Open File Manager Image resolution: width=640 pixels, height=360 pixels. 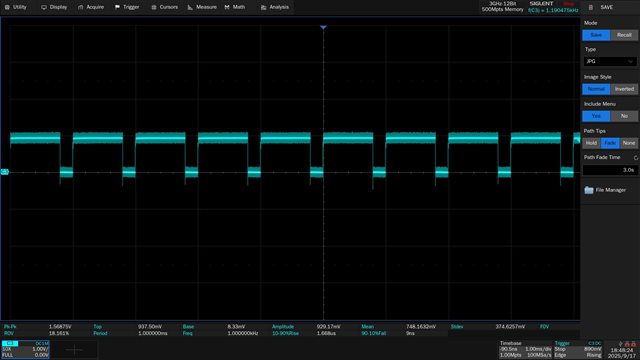tap(605, 190)
